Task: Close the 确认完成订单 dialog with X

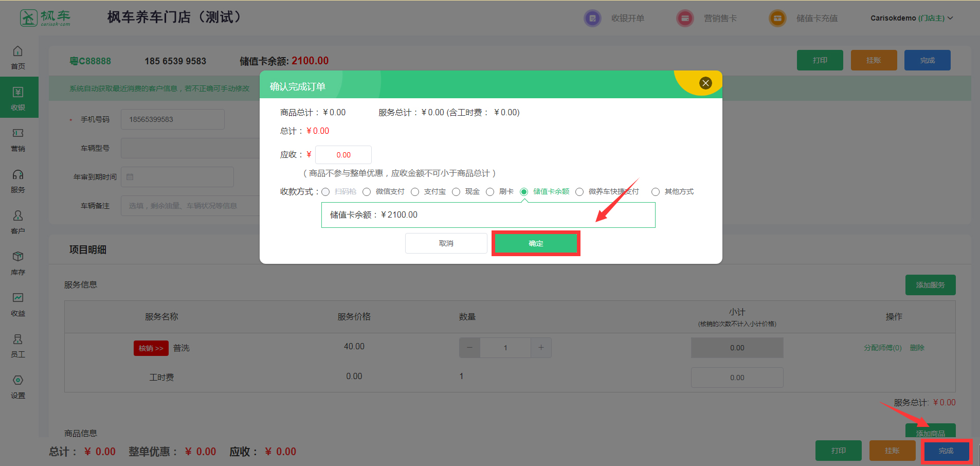Action: tap(705, 83)
